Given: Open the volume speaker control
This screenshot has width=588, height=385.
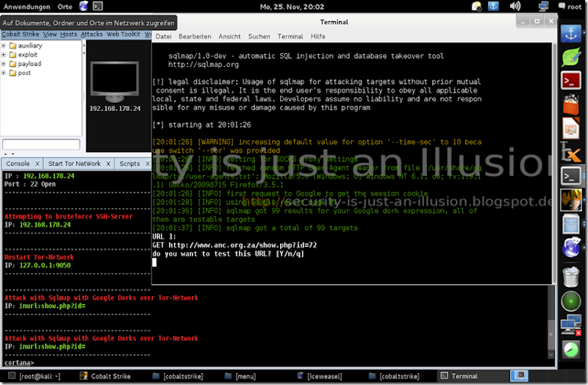Looking at the screenshot, I should (x=515, y=6).
